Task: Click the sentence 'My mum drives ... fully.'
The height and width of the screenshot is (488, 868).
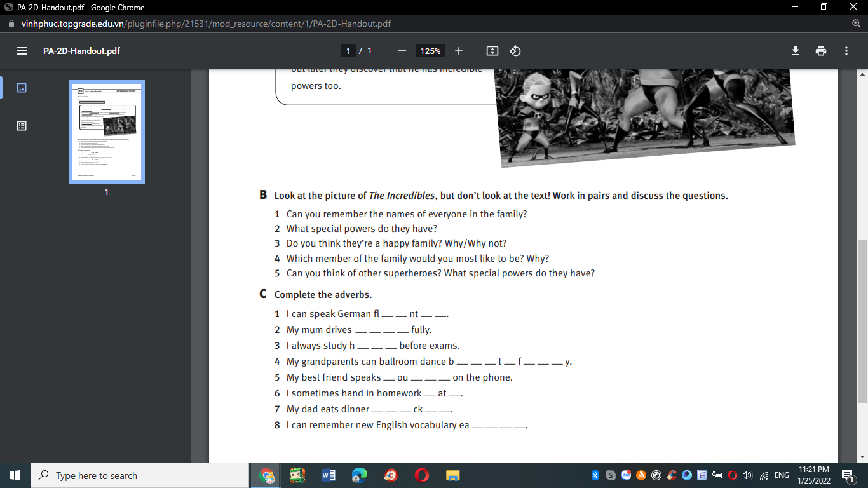Action: [359, 330]
